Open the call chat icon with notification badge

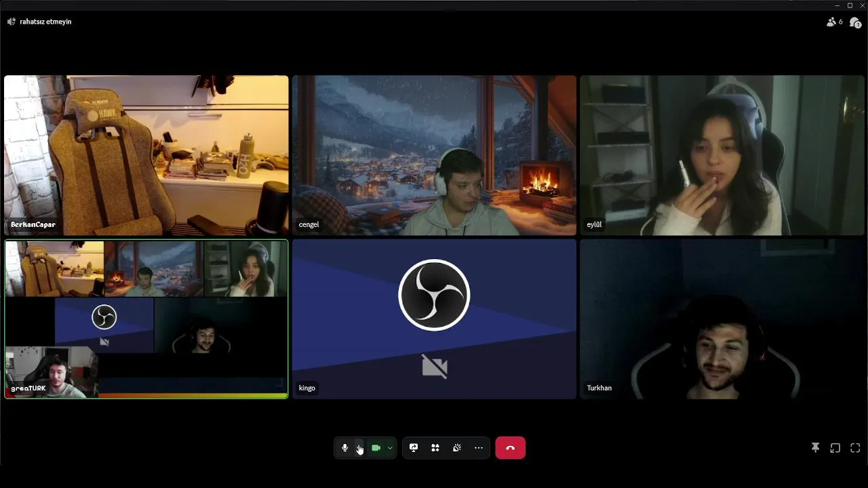click(x=855, y=22)
